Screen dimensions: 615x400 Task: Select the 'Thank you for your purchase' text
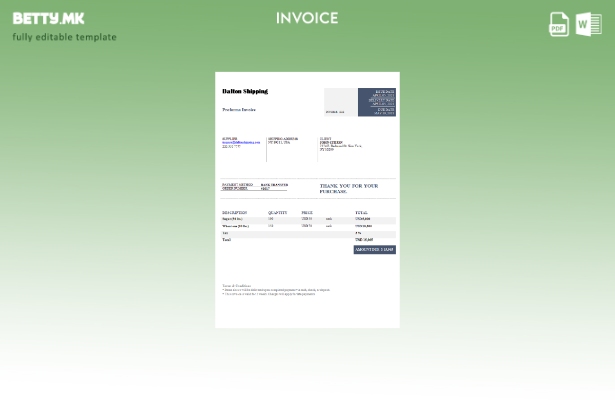(349, 188)
